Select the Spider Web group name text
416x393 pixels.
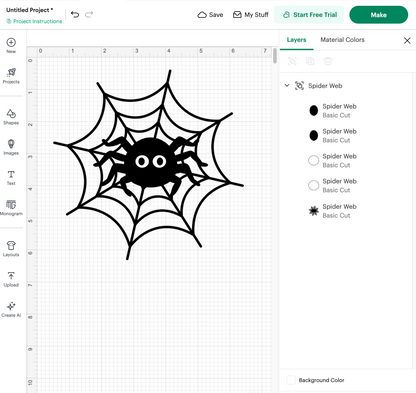click(x=325, y=86)
